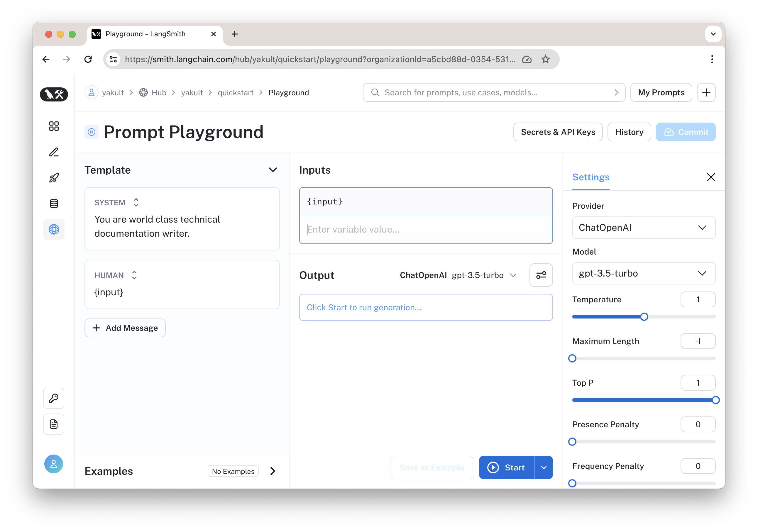
Task: Click the speed gauge icon in address bar
Action: tap(527, 60)
